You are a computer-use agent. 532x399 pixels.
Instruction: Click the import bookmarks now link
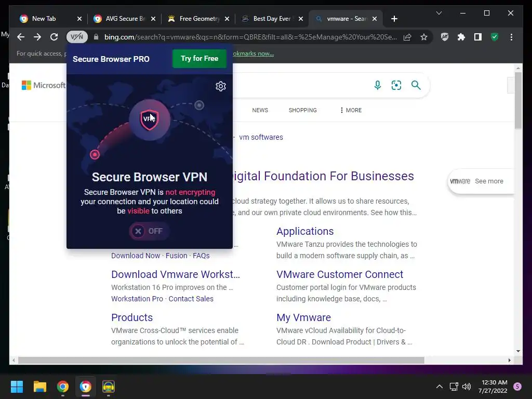pos(253,54)
